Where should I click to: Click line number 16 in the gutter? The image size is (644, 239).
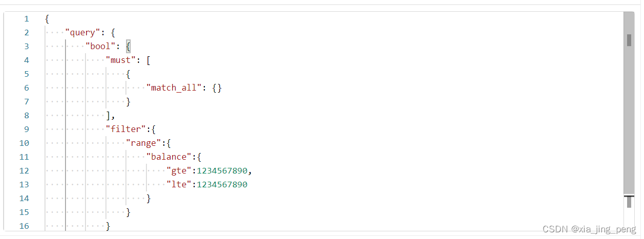tap(24, 226)
